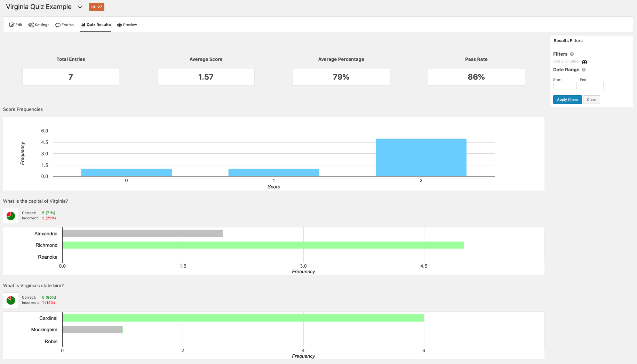This screenshot has width=637, height=364.
Task: Click the End date input field
Action: (591, 86)
